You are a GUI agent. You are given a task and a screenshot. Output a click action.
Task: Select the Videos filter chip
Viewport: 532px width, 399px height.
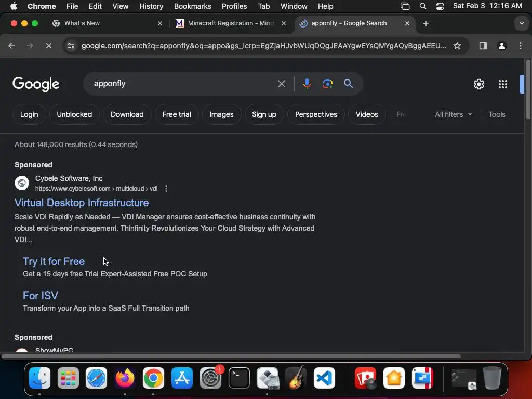pyautogui.click(x=367, y=114)
